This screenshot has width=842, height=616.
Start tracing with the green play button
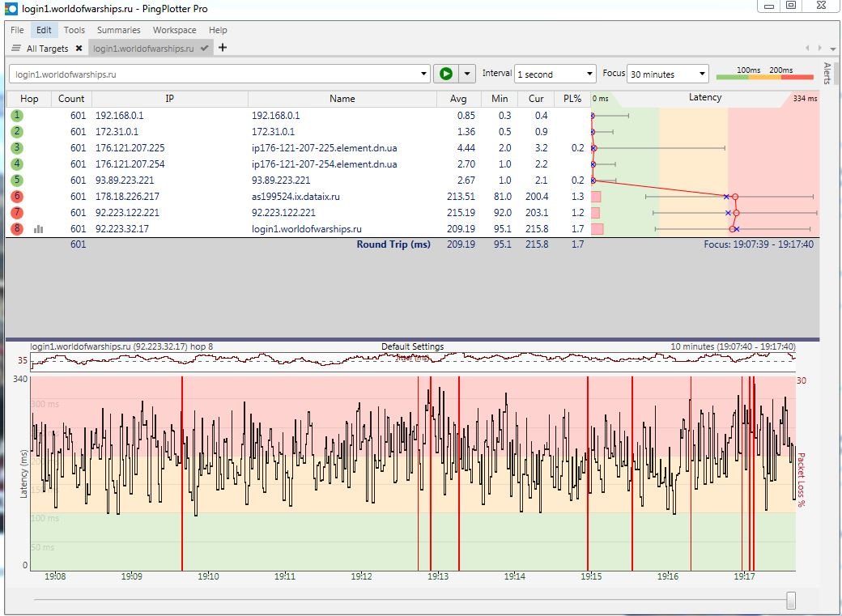pyautogui.click(x=446, y=74)
